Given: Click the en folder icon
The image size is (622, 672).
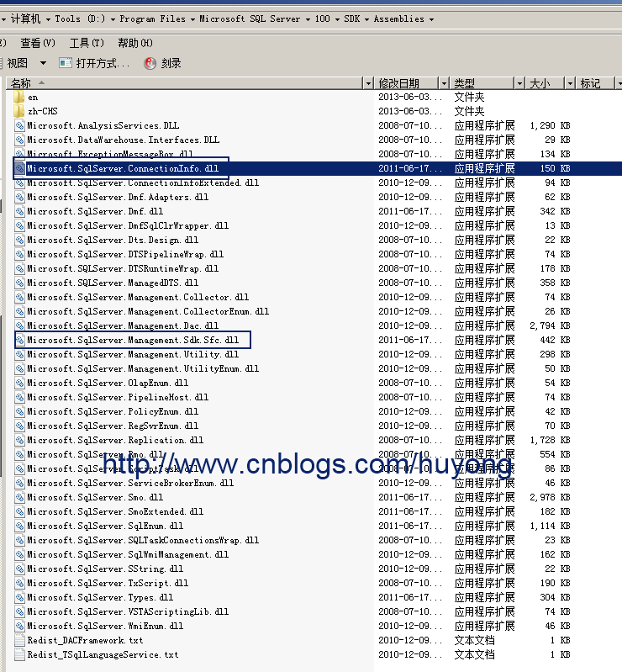Looking at the screenshot, I should [18, 97].
